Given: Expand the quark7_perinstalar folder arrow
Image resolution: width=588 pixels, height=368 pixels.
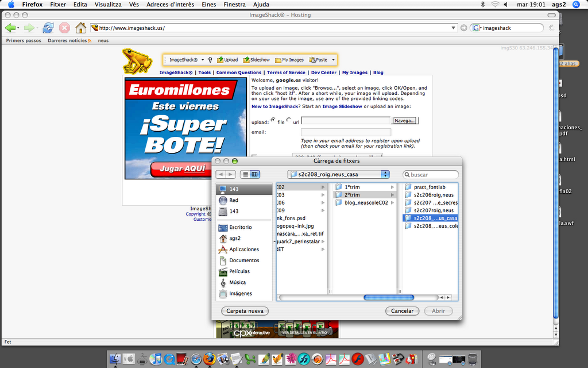Looking at the screenshot, I should click(323, 241).
